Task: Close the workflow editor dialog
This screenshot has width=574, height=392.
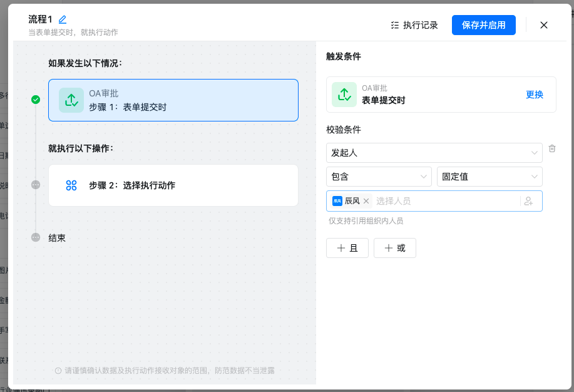Action: click(544, 25)
